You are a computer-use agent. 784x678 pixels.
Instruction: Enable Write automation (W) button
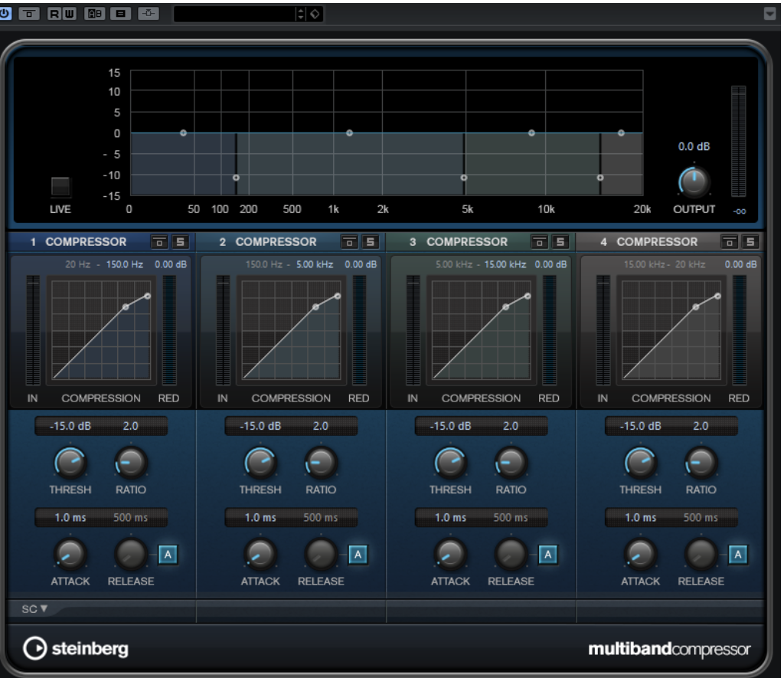click(69, 14)
